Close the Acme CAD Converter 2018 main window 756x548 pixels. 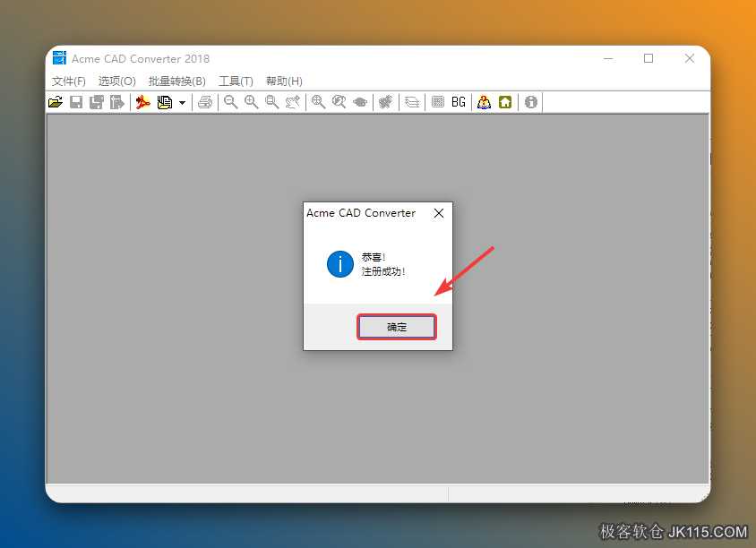click(690, 58)
